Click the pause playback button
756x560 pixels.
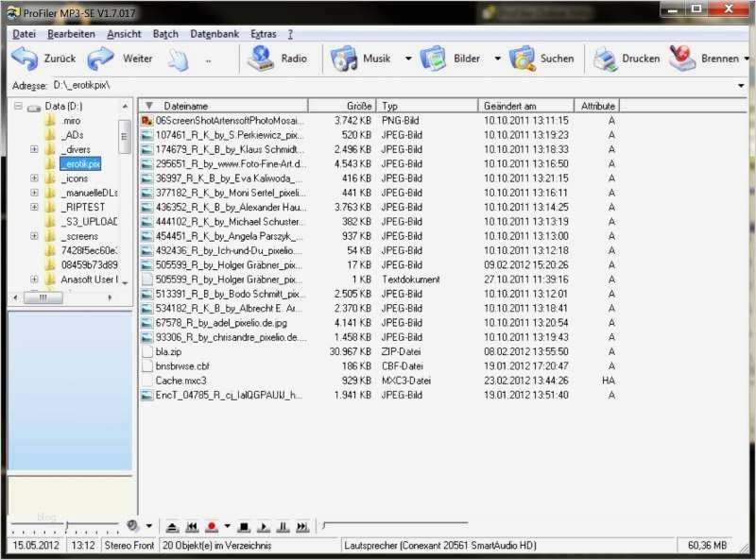[x=283, y=527]
